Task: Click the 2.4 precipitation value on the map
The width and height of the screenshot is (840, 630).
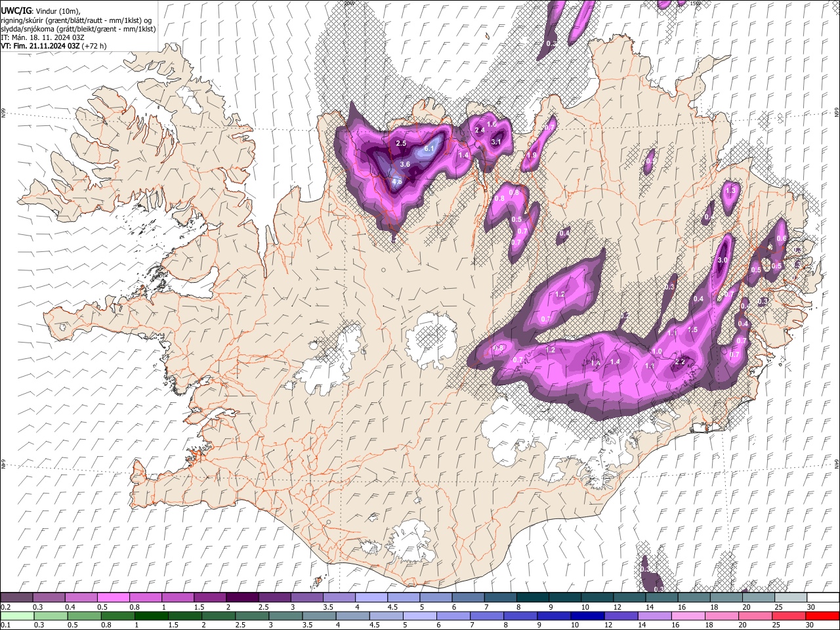Action: [480, 130]
